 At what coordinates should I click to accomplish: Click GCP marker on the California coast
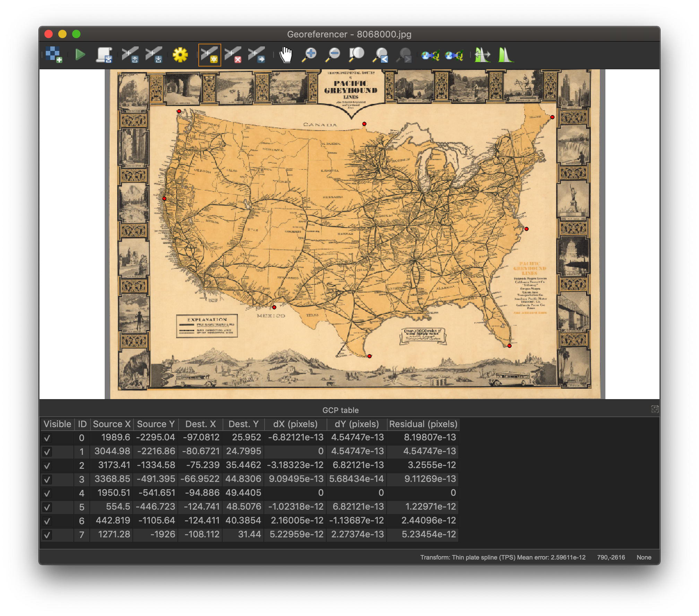[164, 199]
